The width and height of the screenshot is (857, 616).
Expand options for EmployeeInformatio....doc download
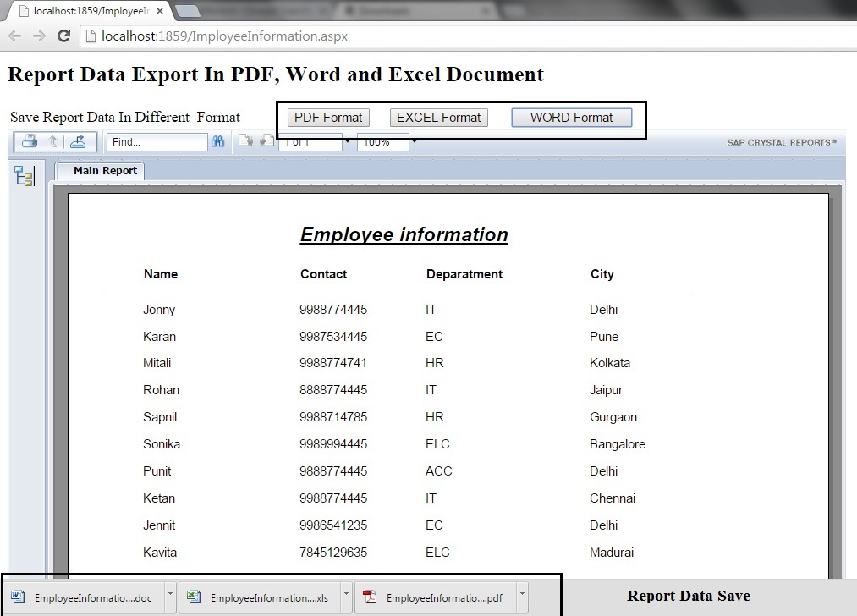[171, 597]
